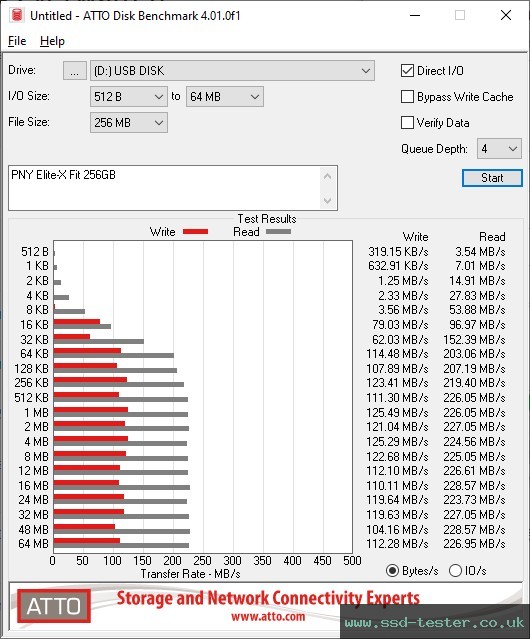Click the 14.91 MB/s read value
The height and width of the screenshot is (639, 530).
point(477,281)
